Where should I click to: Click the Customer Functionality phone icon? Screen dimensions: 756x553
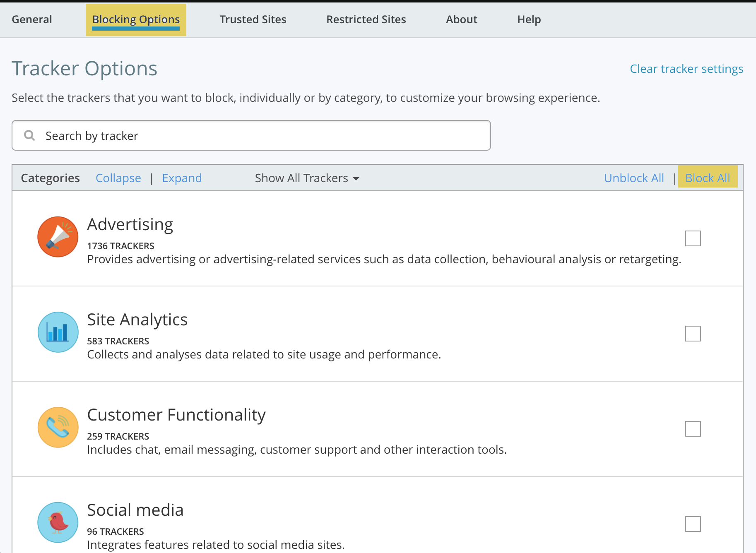pyautogui.click(x=58, y=427)
